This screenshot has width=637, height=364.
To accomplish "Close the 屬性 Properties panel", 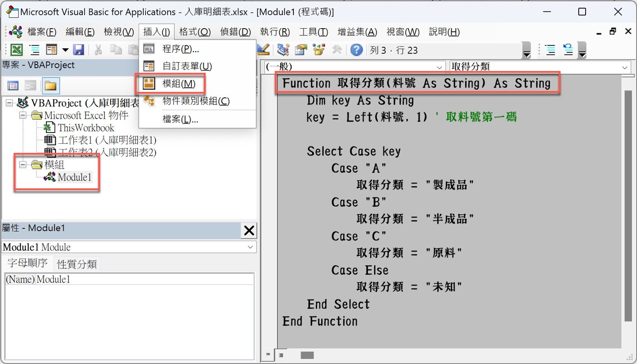I will [249, 231].
